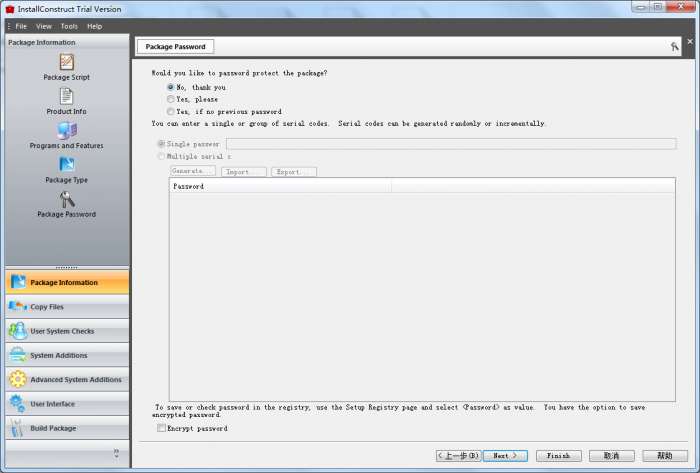Image resolution: width=700 pixels, height=473 pixels.
Task: Open the User Interface section
Action: pyautogui.click(x=67, y=404)
